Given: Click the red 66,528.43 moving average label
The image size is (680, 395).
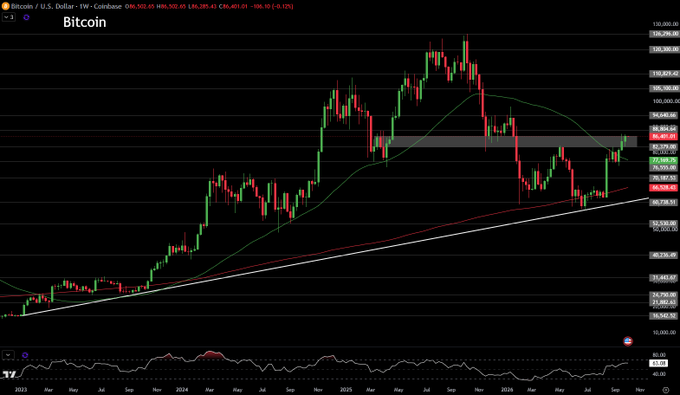Looking at the screenshot, I should (664, 188).
